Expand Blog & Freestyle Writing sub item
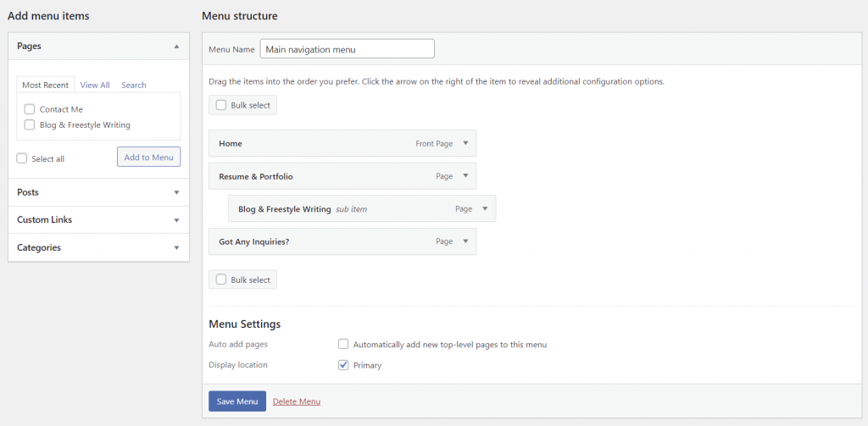This screenshot has height=426, width=868. point(485,208)
